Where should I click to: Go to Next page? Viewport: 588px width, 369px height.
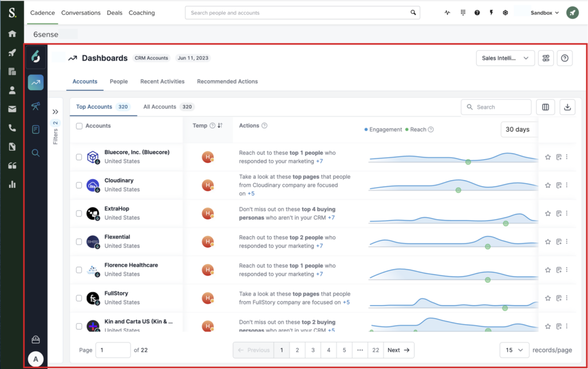click(x=399, y=350)
